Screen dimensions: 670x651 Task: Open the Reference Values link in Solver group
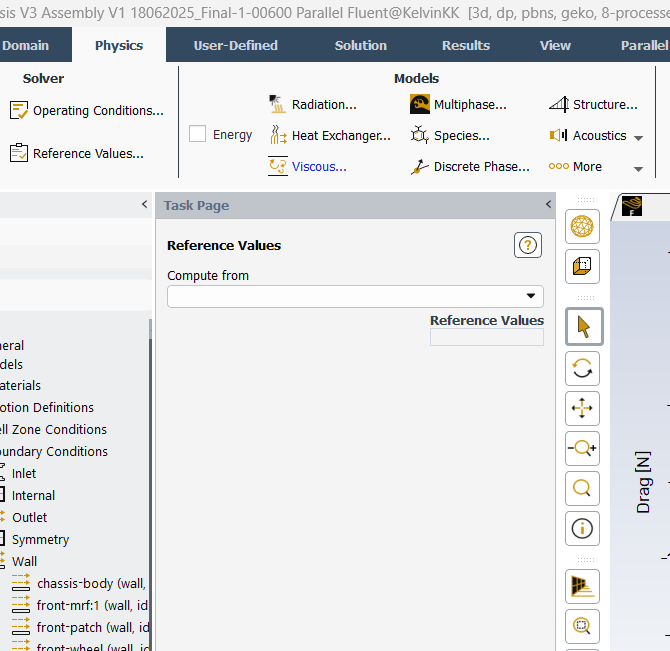coord(88,153)
